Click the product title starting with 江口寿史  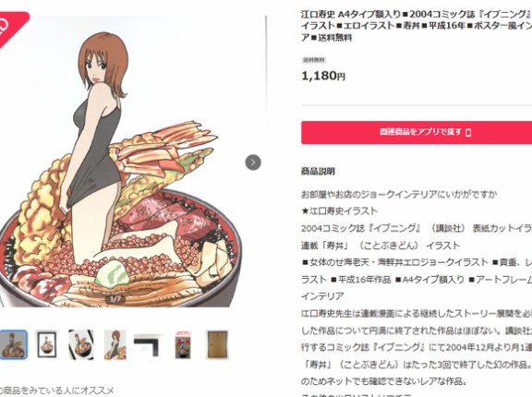tap(417, 26)
